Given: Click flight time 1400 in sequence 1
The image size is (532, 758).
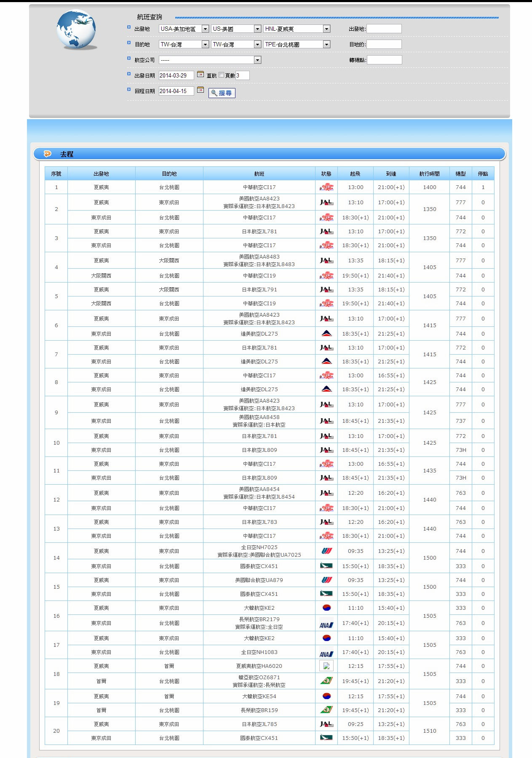Looking at the screenshot, I should [430, 187].
